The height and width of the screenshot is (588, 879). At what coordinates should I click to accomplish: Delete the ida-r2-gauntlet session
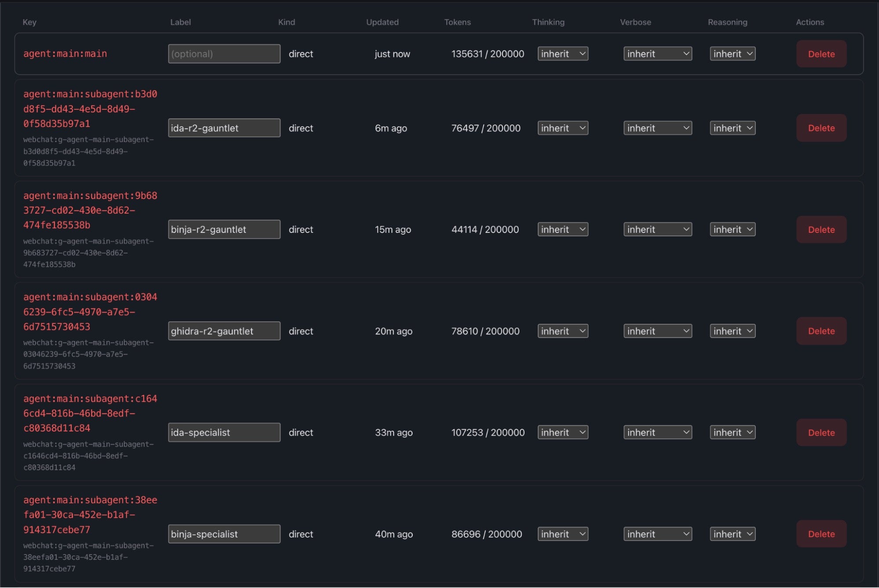821,128
